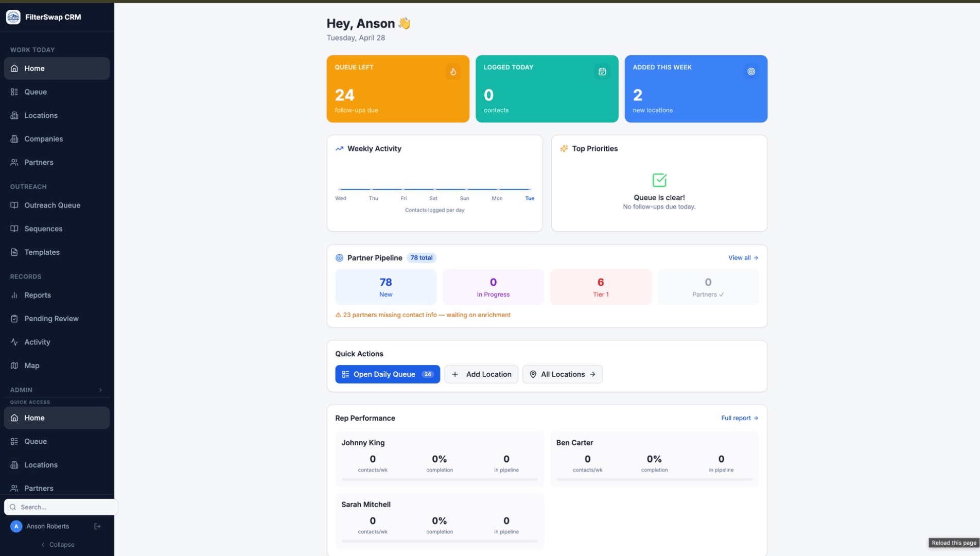Click Sarah Mitchell's completion progress bar
This screenshot has height=556, width=980.
click(x=439, y=542)
